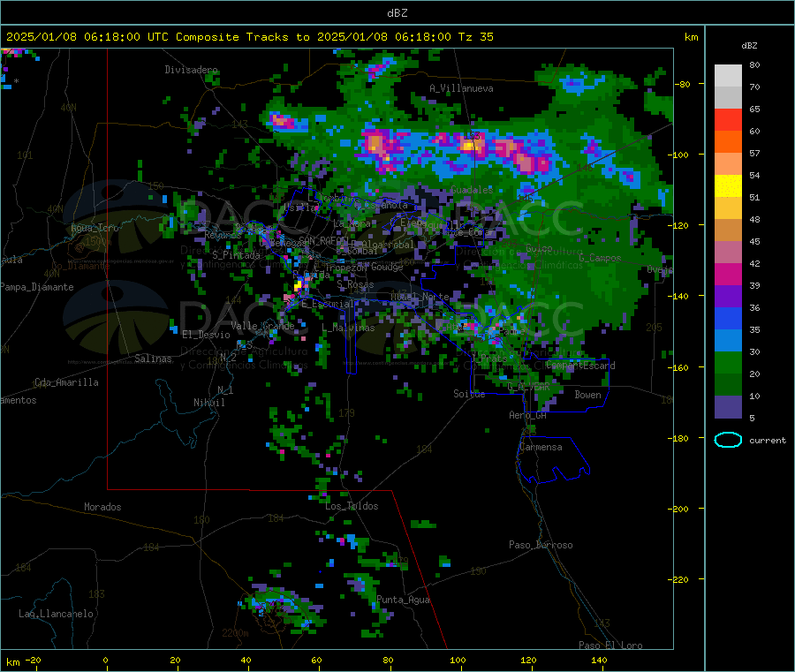Click the 'Morados' place label
This screenshot has height=672, width=795.
click(102, 507)
